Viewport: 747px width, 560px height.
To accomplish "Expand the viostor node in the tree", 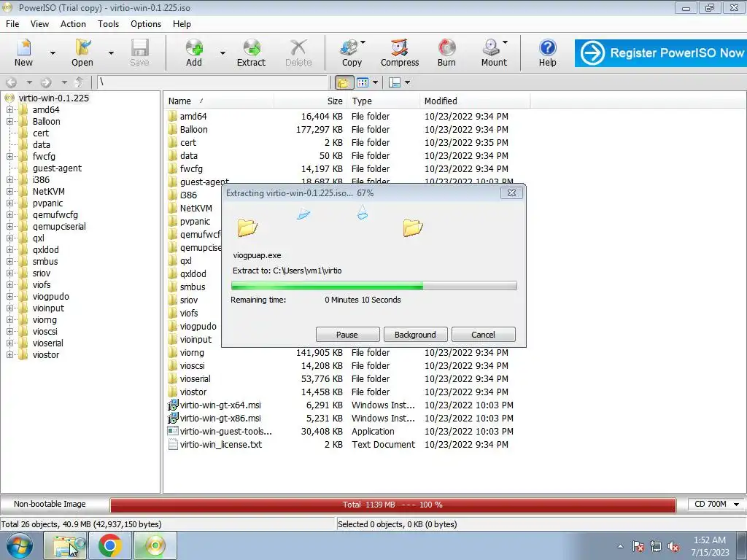I will click(9, 355).
